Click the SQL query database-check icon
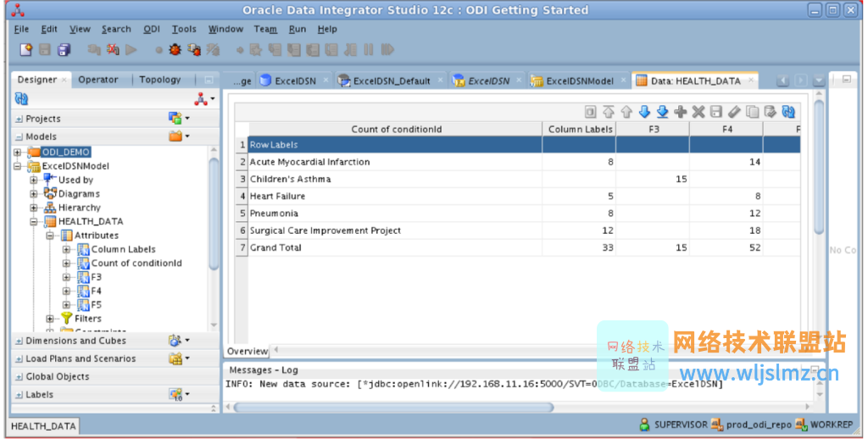Screen dimensions: 868x439 pyautogui.click(x=770, y=112)
